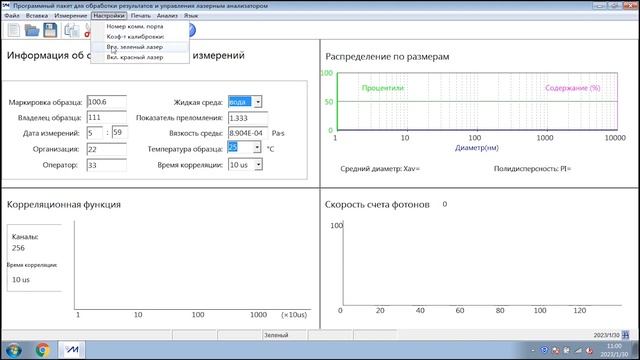
Task: Close the open Настройки menu
Action: click(x=109, y=16)
